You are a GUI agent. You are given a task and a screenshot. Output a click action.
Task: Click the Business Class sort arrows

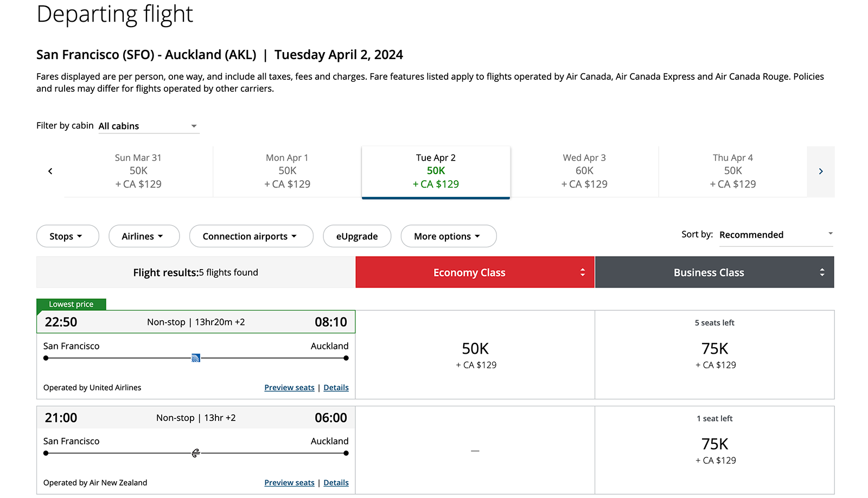point(822,272)
